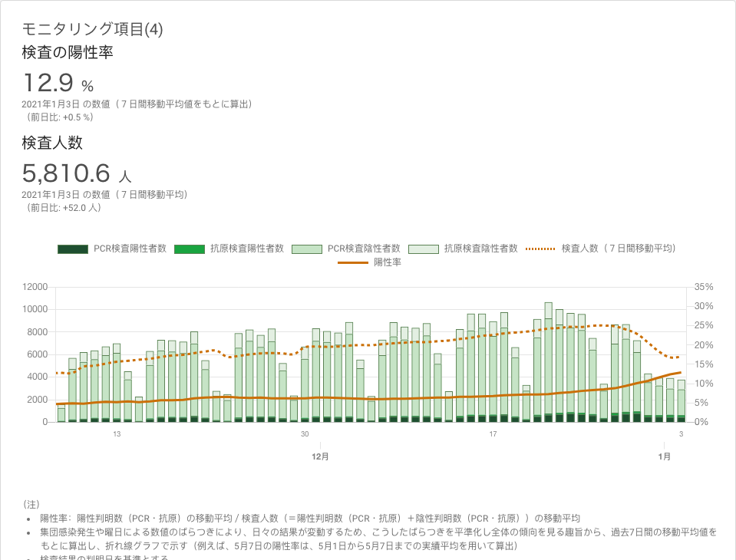Click the 20% right axis label
This screenshot has width=736, height=560.
tap(704, 345)
